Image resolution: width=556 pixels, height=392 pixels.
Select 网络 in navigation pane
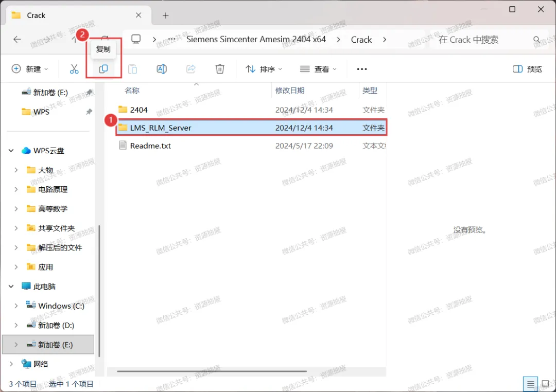(x=41, y=364)
